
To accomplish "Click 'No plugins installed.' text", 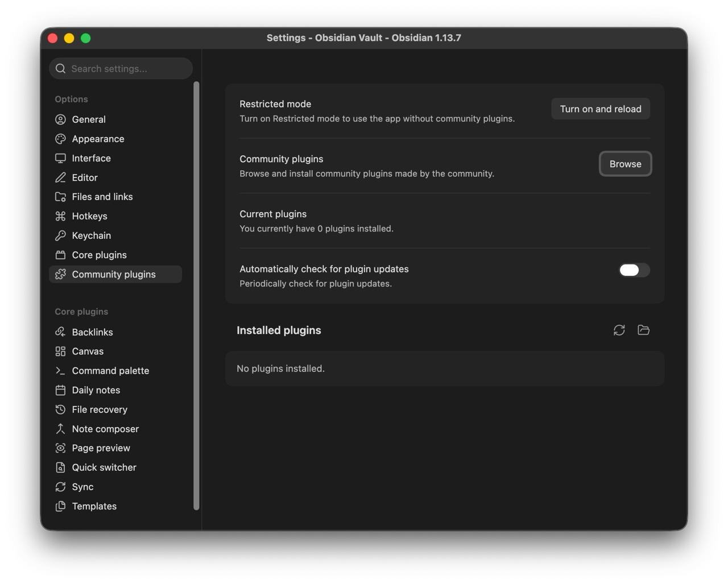I will click(280, 368).
